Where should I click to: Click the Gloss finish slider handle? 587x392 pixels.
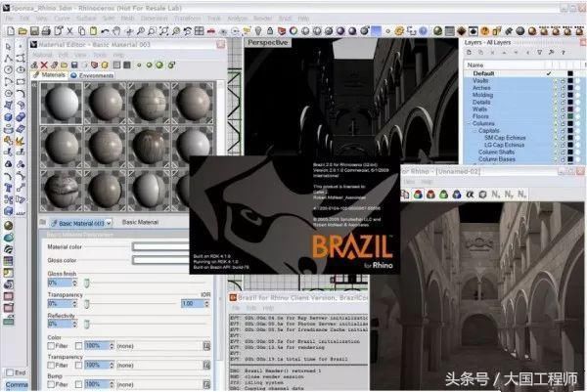86,281
